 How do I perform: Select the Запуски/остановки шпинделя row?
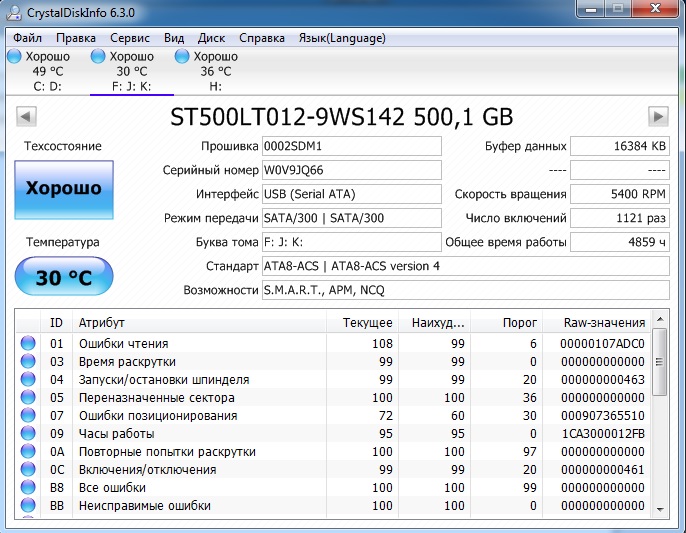click(333, 379)
